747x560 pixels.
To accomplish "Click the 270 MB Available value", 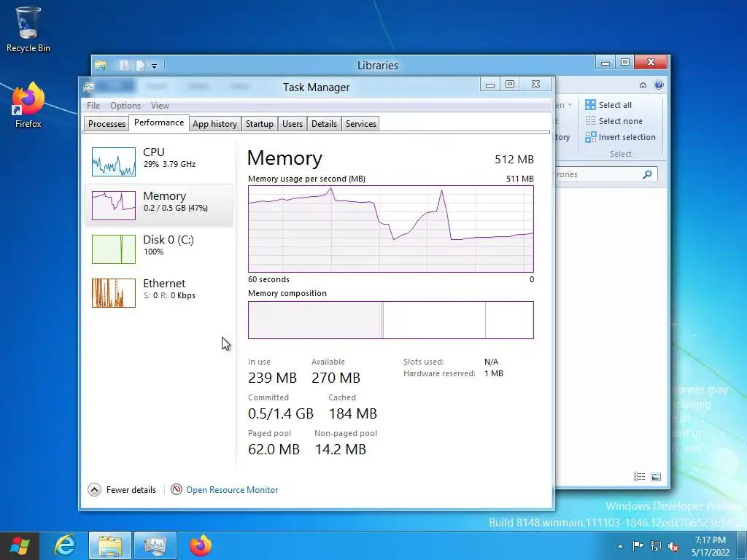I will [336, 378].
